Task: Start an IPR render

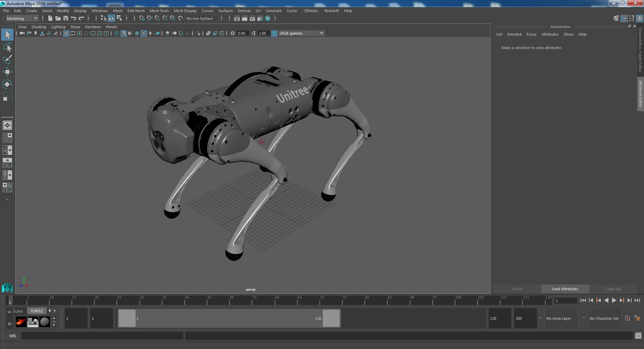Action: [x=252, y=18]
